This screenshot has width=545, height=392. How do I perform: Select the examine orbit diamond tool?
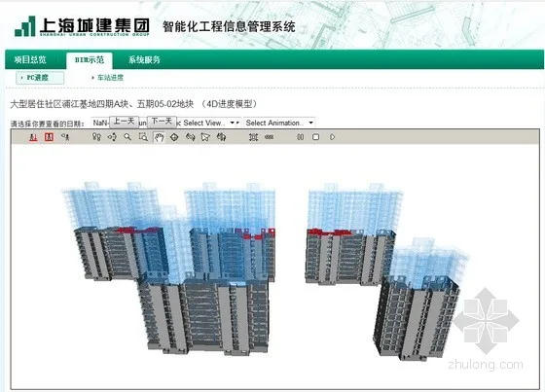point(174,137)
